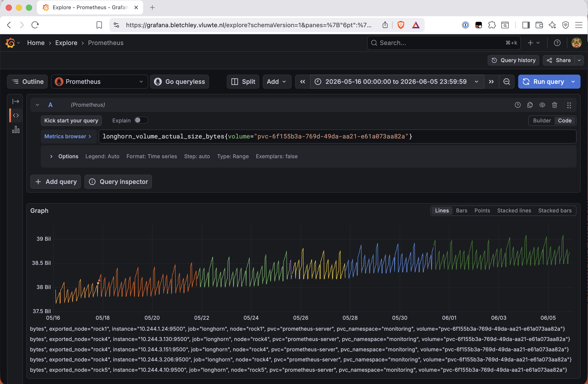Switch query editor to Builder mode
The image size is (588, 384).
click(x=542, y=120)
